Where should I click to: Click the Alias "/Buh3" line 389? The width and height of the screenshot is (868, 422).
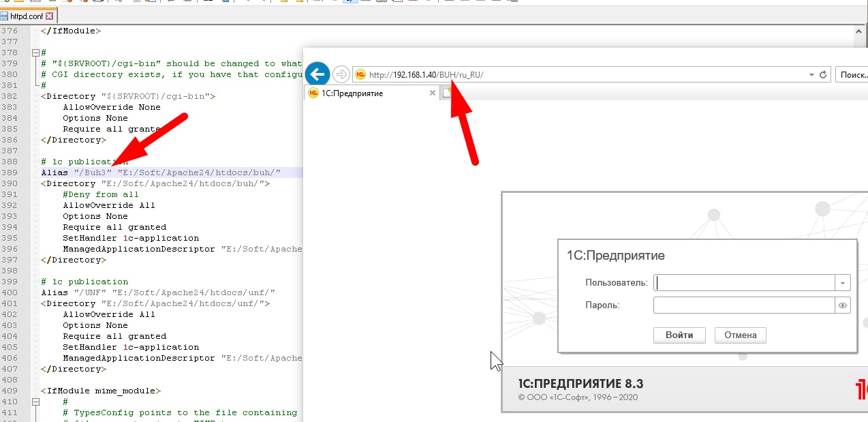coord(161,172)
